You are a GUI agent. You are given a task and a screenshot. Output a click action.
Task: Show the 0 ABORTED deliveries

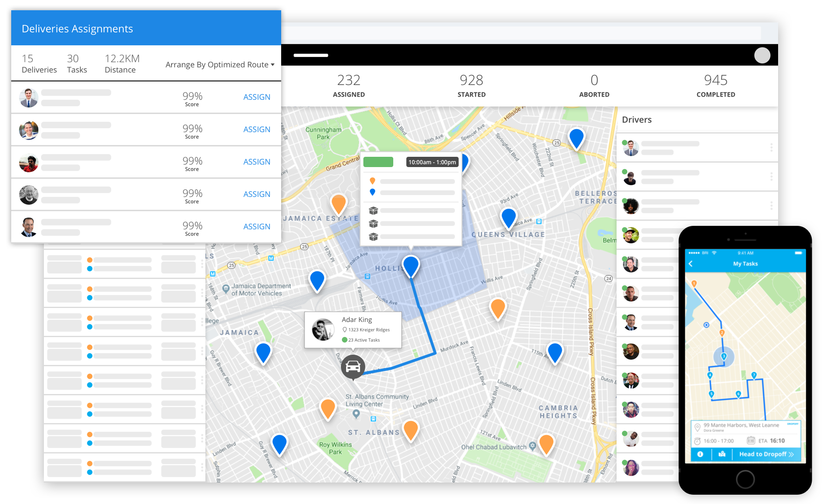(594, 86)
